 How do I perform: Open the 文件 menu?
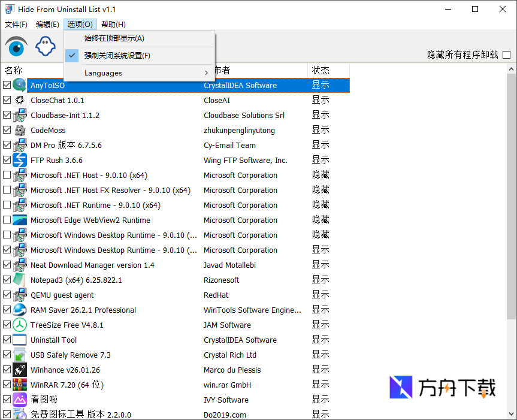16,24
